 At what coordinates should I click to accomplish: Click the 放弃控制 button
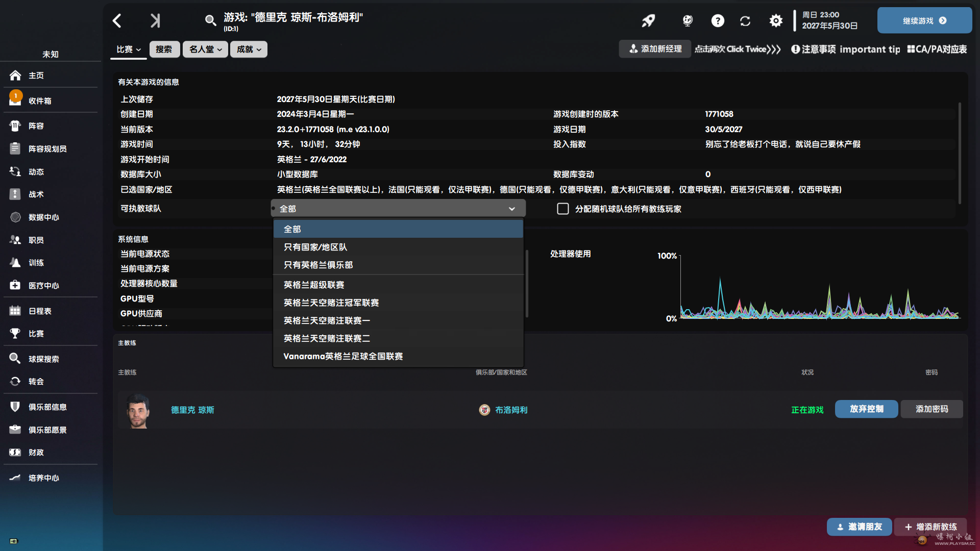tap(866, 409)
